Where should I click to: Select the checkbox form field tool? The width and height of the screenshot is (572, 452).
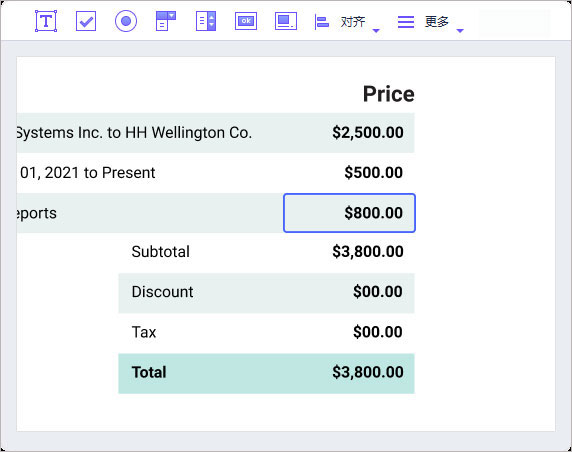[x=86, y=21]
